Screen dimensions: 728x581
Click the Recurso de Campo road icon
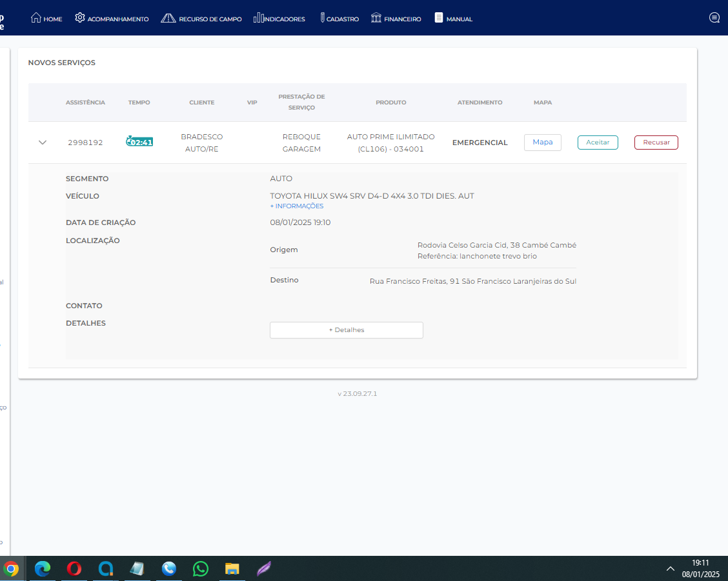click(168, 18)
